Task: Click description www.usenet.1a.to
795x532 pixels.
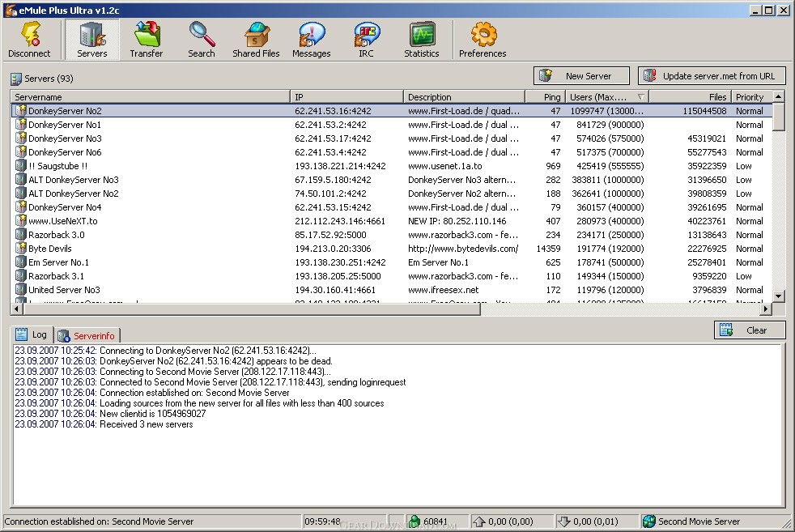Action: pos(444,166)
